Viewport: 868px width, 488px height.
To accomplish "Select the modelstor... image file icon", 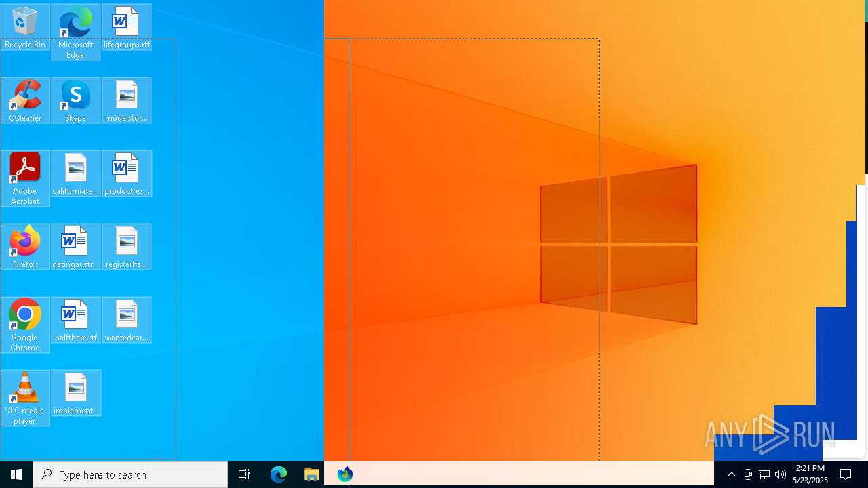I will (127, 100).
